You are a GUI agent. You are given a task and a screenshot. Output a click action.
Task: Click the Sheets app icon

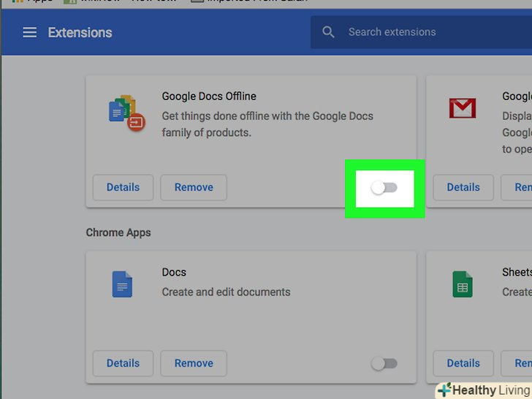point(463,284)
